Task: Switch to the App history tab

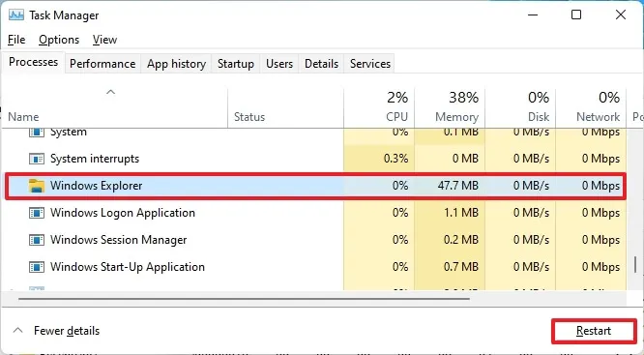Action: 176,64
